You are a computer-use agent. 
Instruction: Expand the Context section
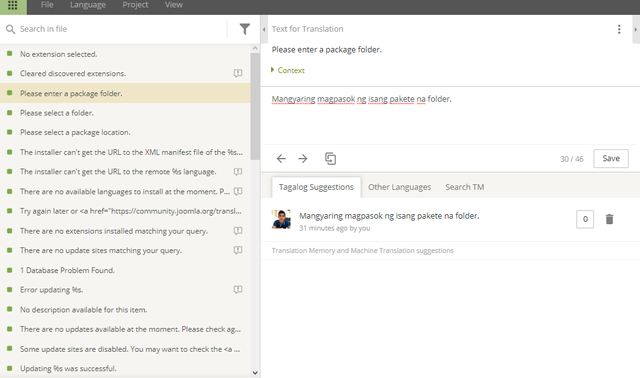(288, 70)
